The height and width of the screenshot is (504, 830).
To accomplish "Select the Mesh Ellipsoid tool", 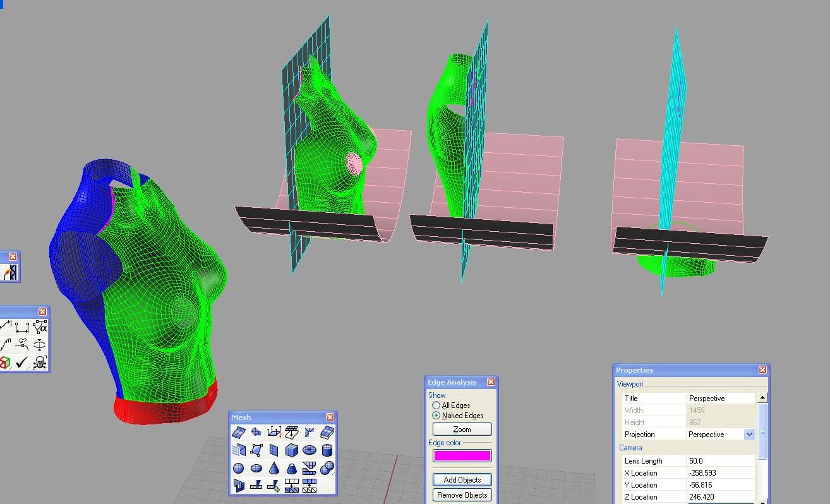I will pyautogui.click(x=256, y=468).
